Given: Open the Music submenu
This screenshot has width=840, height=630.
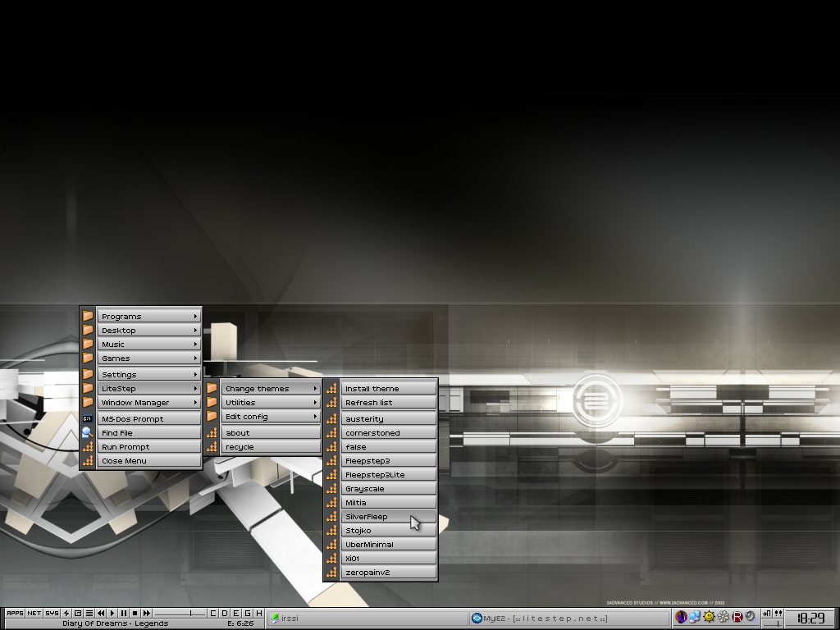Looking at the screenshot, I should pyautogui.click(x=149, y=344).
